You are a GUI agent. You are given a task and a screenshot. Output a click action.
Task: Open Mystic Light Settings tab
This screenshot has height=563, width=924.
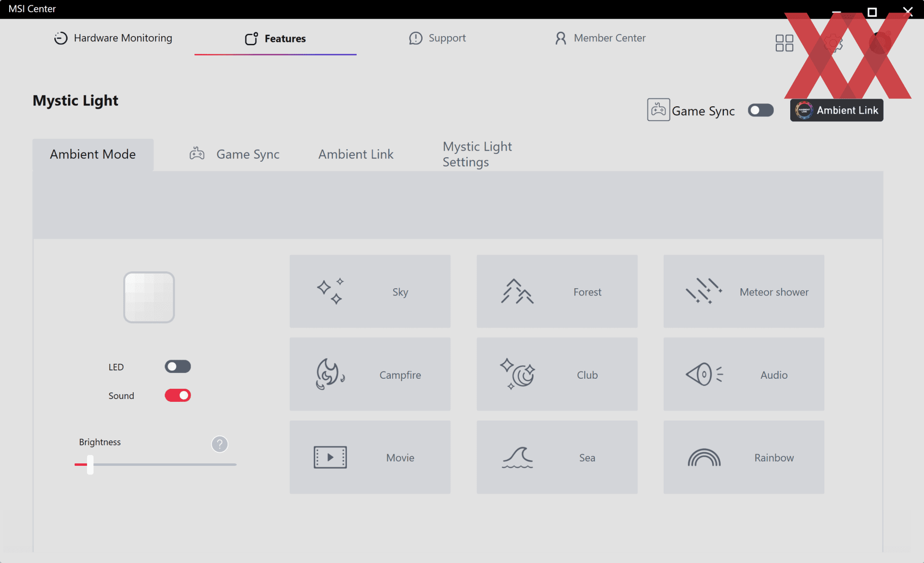tap(477, 154)
